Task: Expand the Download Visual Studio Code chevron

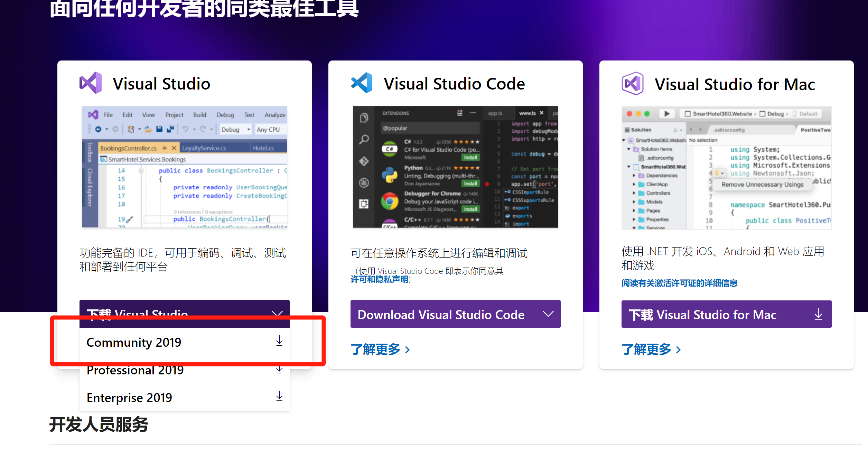Action: 548,314
